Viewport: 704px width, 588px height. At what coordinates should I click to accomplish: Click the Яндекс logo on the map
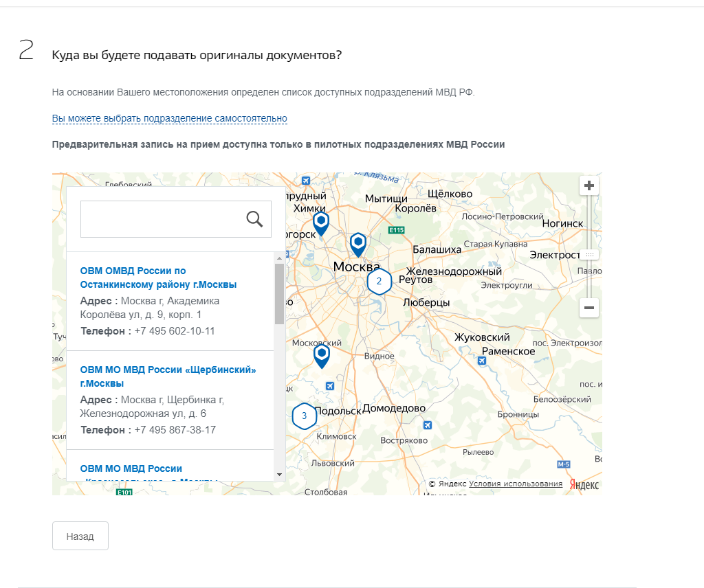click(584, 484)
